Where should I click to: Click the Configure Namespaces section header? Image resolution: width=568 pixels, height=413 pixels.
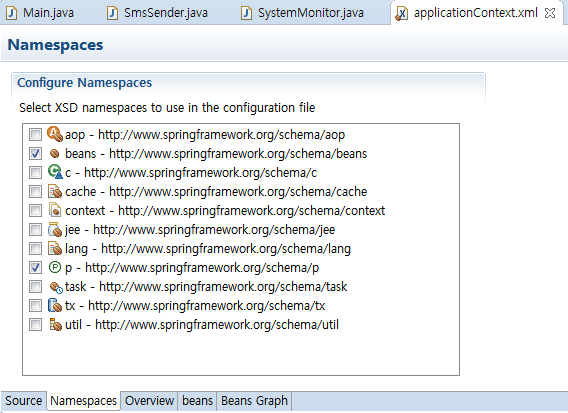(x=85, y=83)
